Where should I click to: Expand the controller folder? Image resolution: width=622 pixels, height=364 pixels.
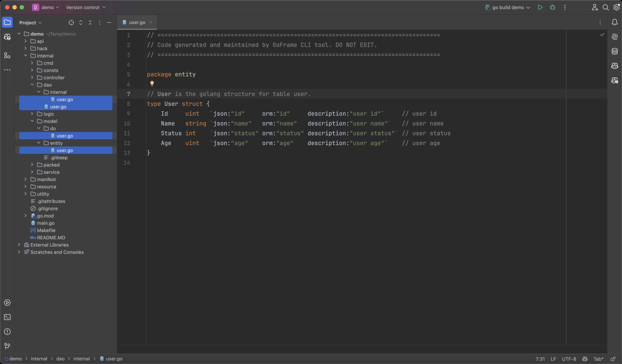coord(32,77)
